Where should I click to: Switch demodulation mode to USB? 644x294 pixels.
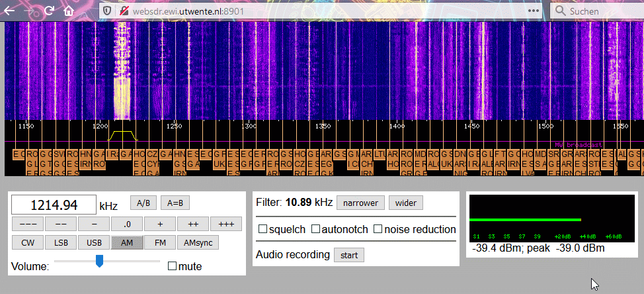(94, 242)
